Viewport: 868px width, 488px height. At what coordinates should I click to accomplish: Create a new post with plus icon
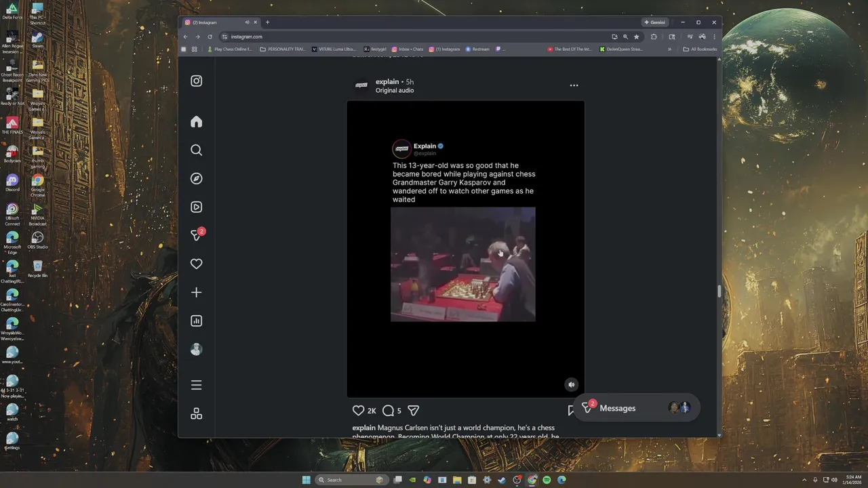tap(196, 293)
